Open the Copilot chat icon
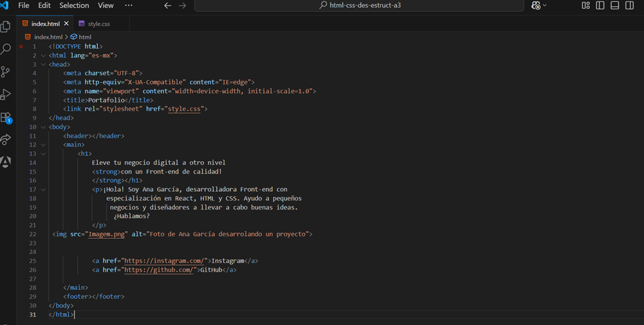Image resolution: width=644 pixels, height=325 pixels. coord(536,5)
